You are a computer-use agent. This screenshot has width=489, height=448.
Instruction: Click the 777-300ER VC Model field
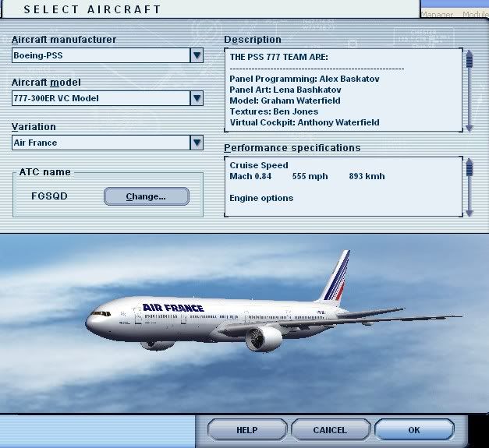click(x=101, y=98)
